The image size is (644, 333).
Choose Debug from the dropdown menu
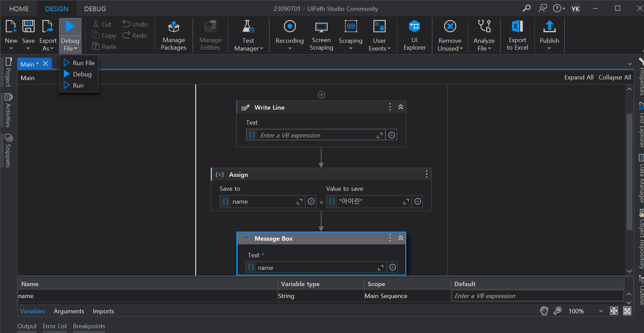click(x=79, y=74)
